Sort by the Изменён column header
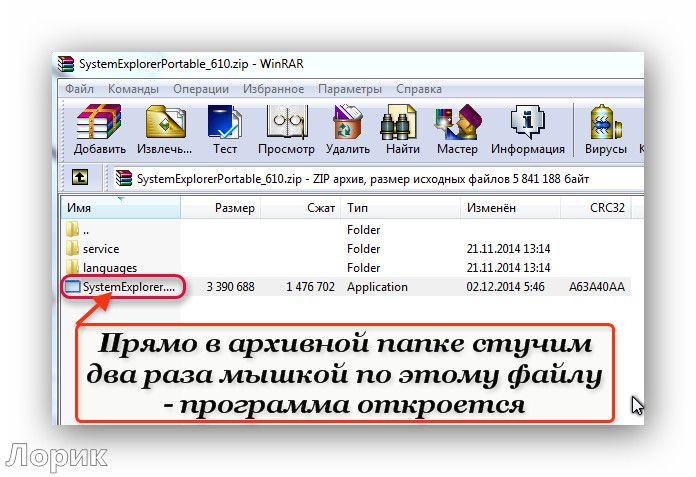The image size is (696, 477). 510,208
